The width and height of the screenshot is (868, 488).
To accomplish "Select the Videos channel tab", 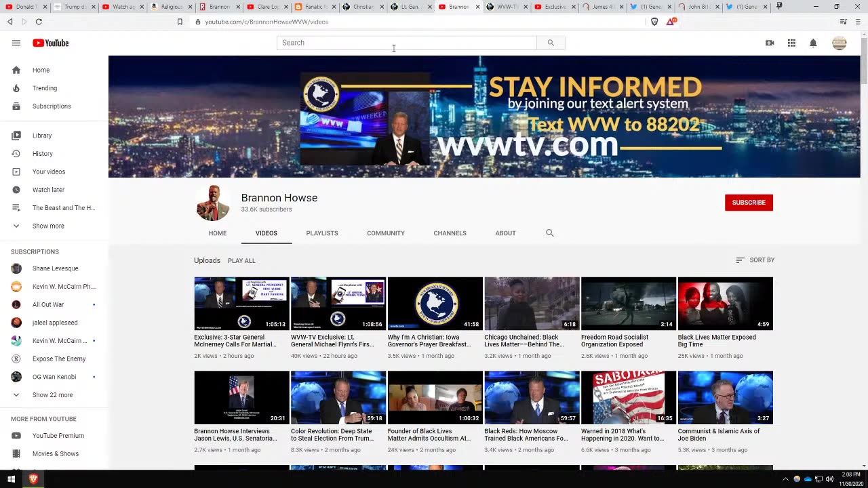I will pyautogui.click(x=267, y=233).
